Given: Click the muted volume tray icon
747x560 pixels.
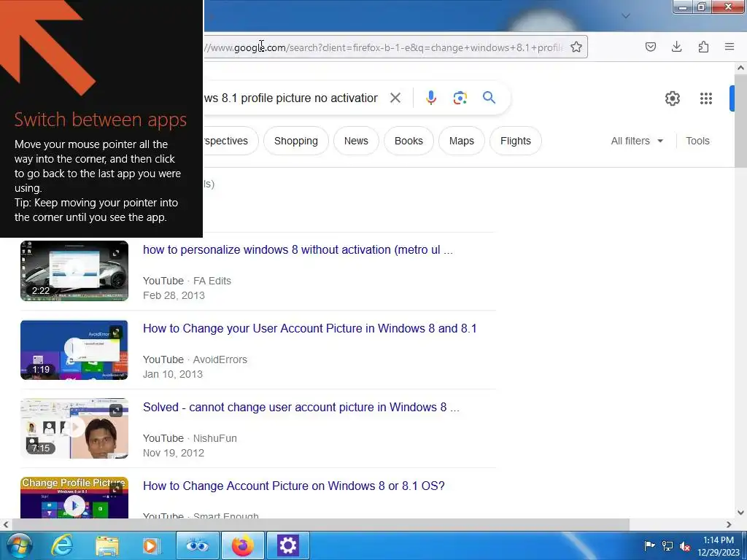Looking at the screenshot, I should (x=685, y=546).
